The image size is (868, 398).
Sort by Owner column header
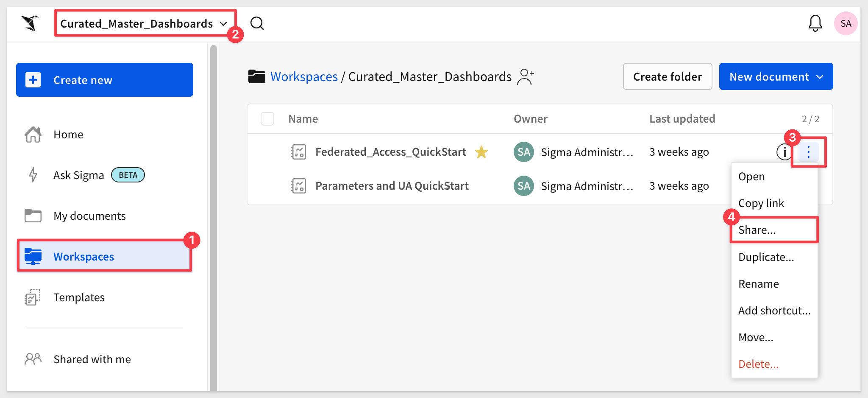tap(531, 119)
